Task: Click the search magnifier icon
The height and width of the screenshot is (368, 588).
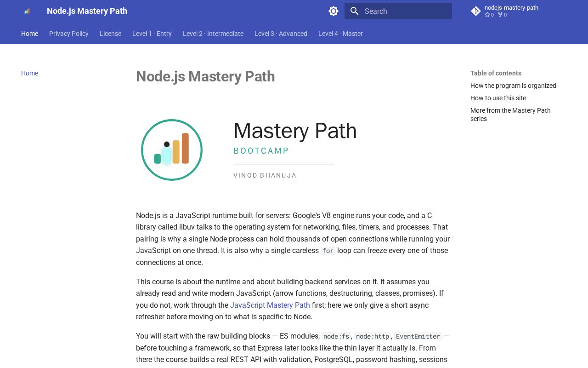Action: click(x=354, y=11)
